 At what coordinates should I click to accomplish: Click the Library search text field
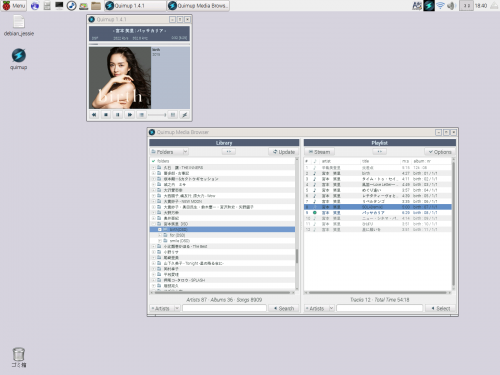(x=224, y=308)
